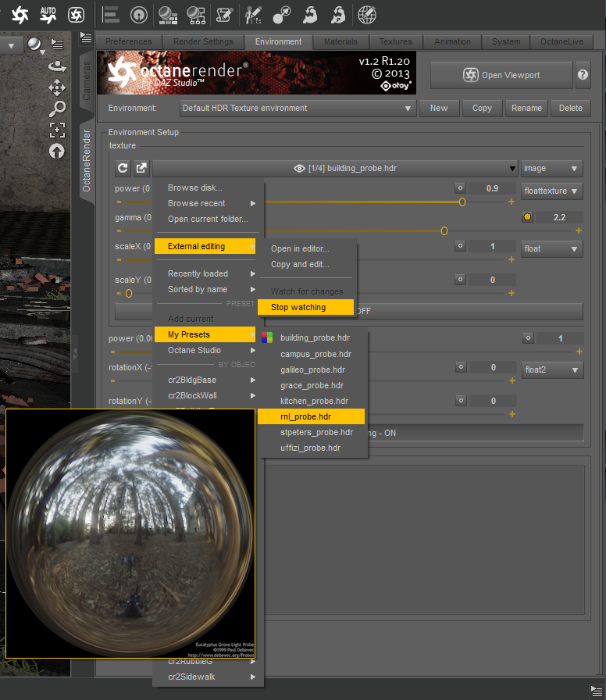Select the magnifier zoom camera tool
This screenshot has width=606, height=700.
57,109
